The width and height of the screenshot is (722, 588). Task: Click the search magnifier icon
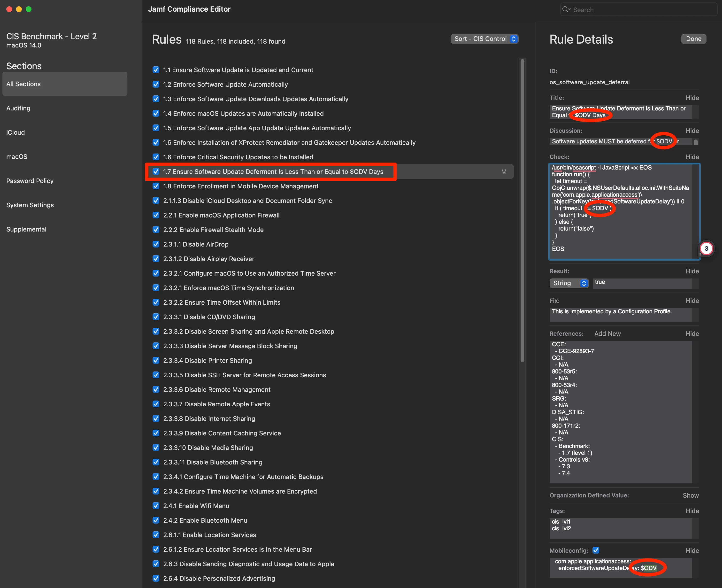(x=566, y=9)
